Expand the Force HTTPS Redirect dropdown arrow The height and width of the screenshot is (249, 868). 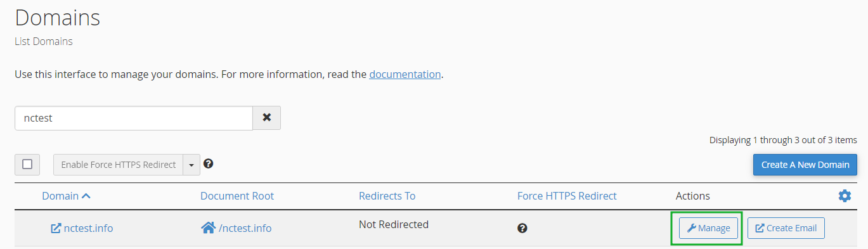tap(191, 165)
